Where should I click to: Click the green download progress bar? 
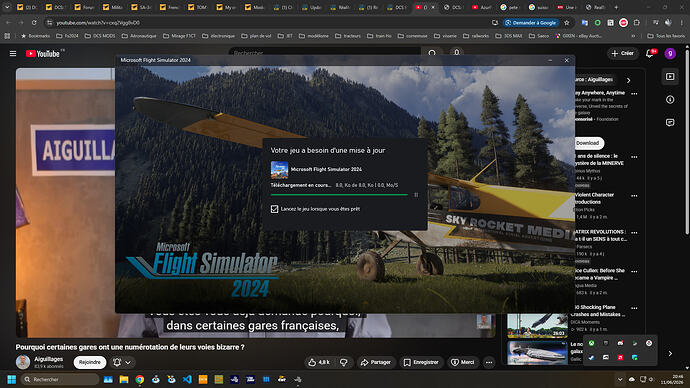click(339, 194)
